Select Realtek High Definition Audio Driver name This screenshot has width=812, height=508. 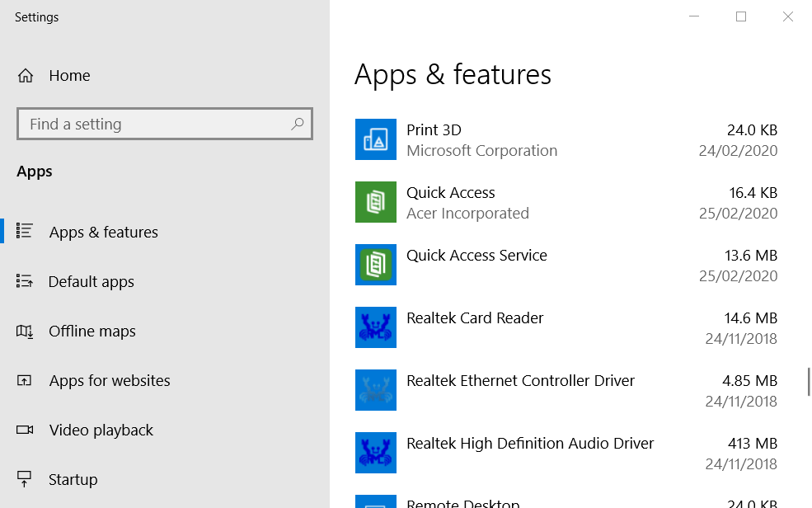click(530, 444)
